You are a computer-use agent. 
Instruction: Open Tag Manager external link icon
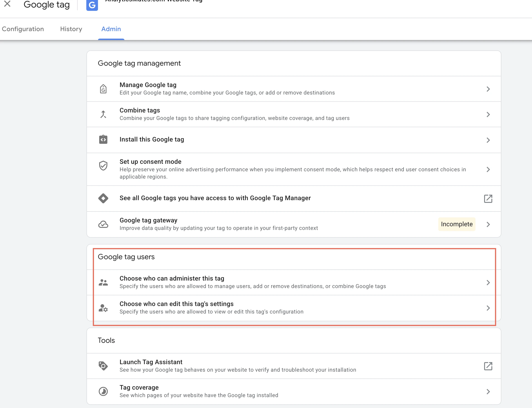(488, 199)
